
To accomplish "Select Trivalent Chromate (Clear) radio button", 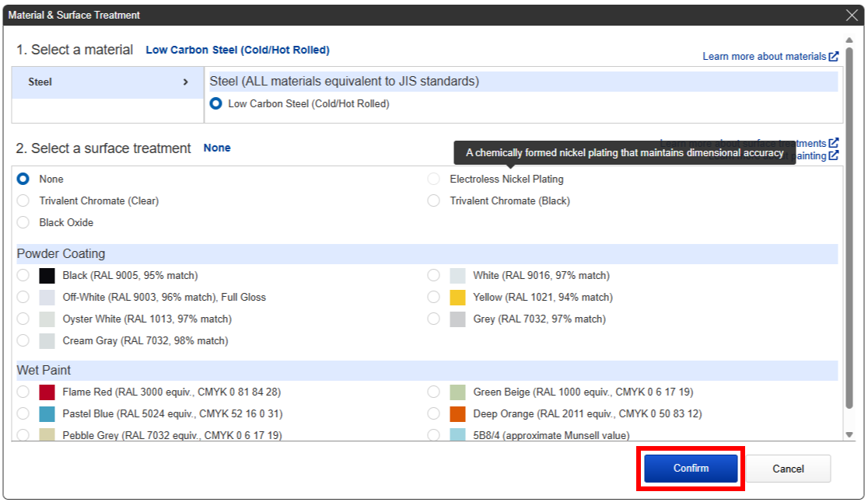I will click(x=23, y=201).
